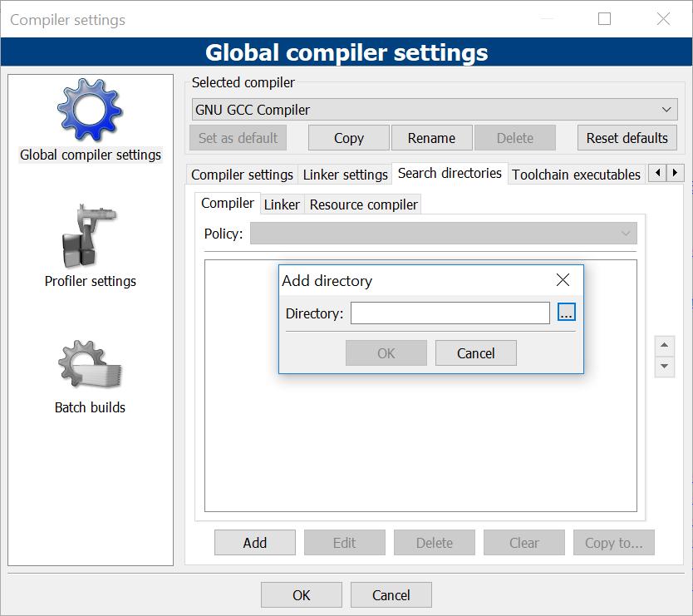The height and width of the screenshot is (616, 693).
Task: Select Batch builds label
Action: [x=90, y=407]
